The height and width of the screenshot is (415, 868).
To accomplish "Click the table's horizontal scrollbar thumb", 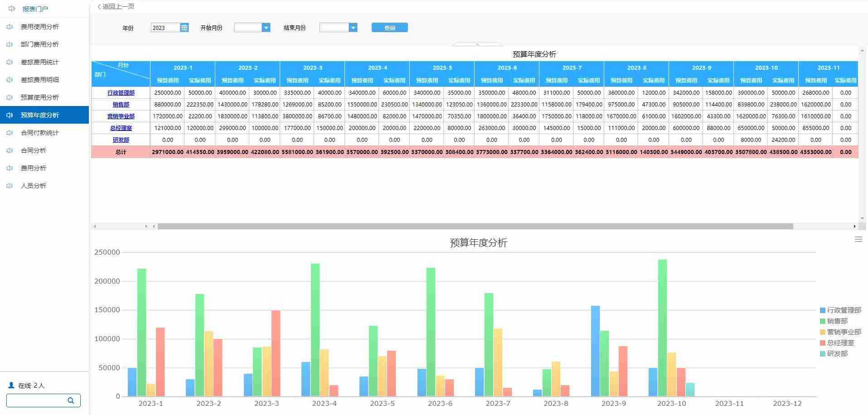I will [x=475, y=226].
